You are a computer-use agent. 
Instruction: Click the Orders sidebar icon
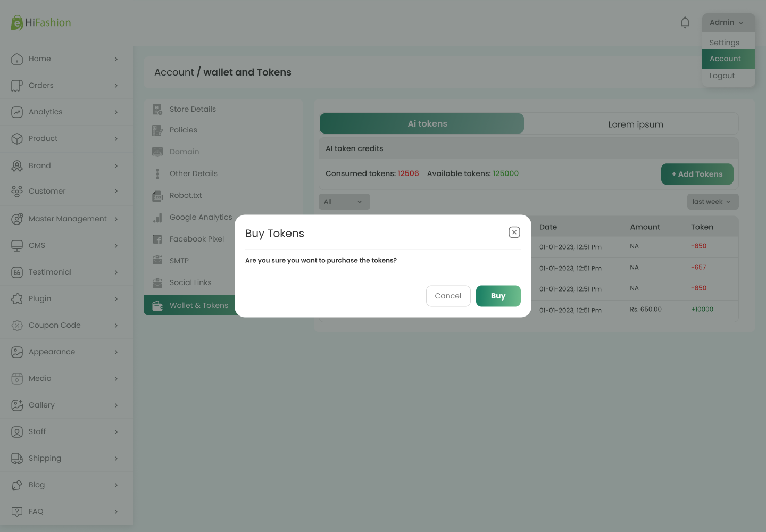17,85
